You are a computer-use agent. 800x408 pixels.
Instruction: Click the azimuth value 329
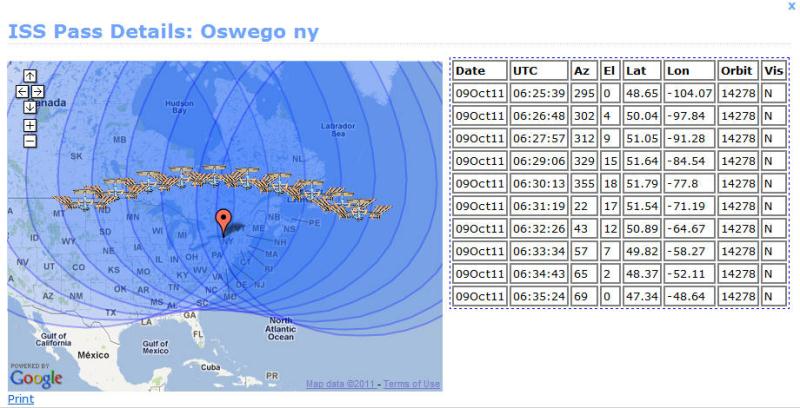click(x=584, y=161)
